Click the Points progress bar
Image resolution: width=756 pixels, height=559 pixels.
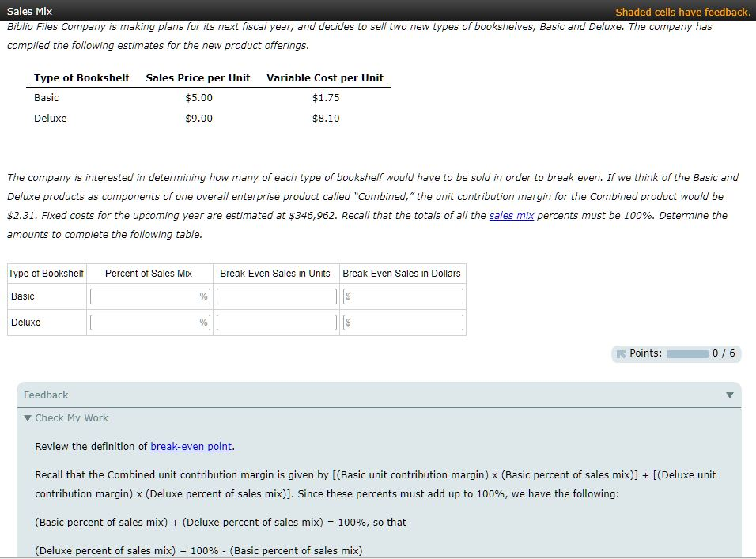click(x=687, y=354)
